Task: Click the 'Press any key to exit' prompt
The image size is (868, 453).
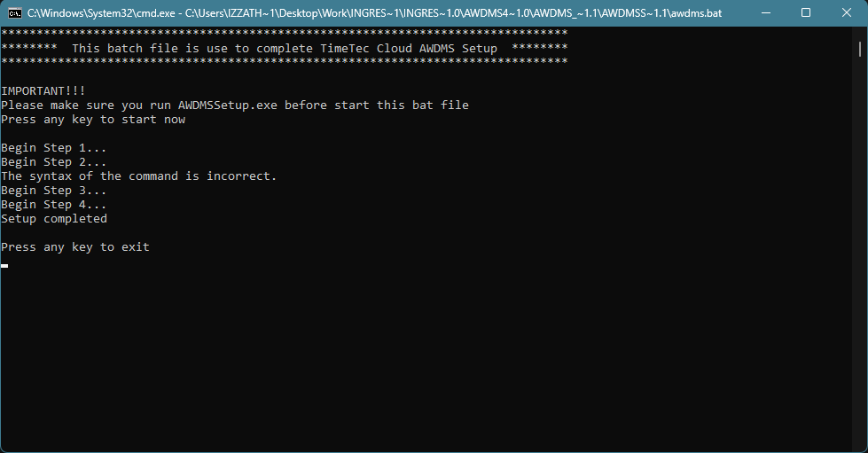Action: [75, 247]
